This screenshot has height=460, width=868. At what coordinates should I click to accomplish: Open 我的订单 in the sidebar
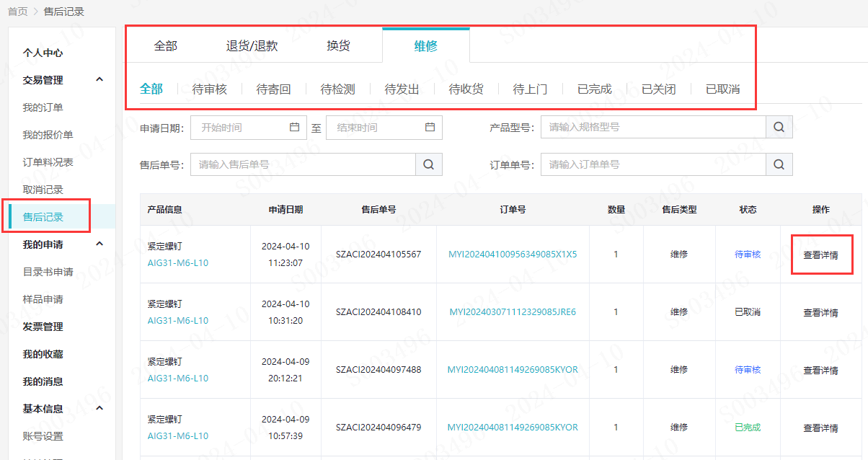[x=43, y=107]
